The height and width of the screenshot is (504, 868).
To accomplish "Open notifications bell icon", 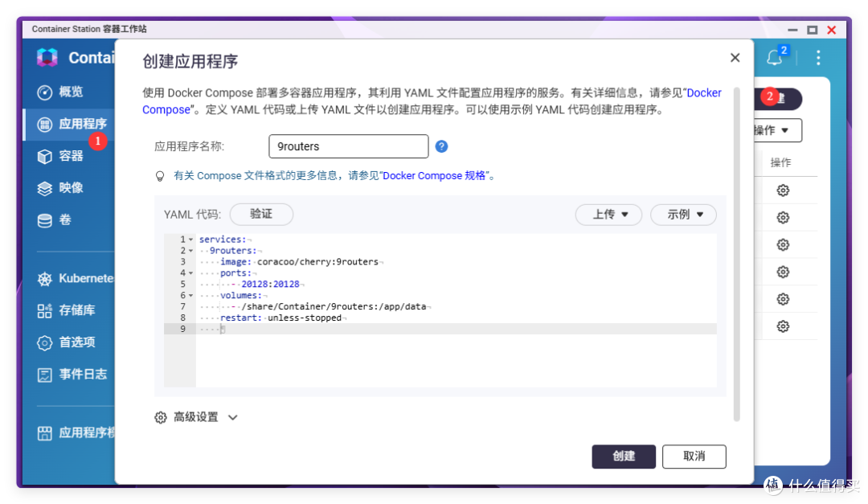I will tap(775, 58).
